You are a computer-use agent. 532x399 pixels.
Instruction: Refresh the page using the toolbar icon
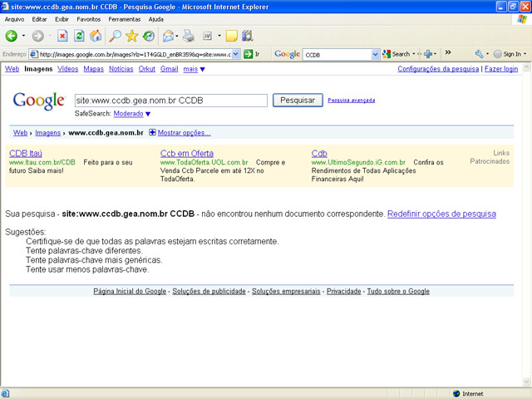pos(79,36)
